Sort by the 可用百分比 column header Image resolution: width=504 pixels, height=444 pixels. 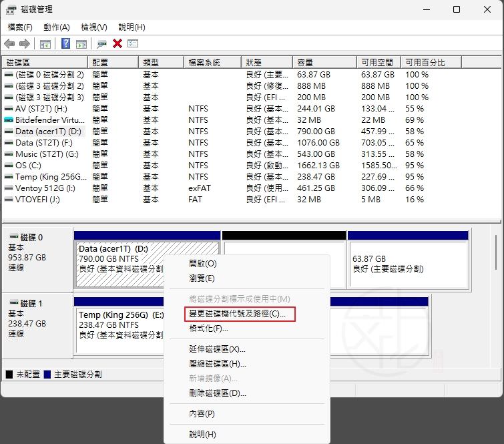pos(431,62)
